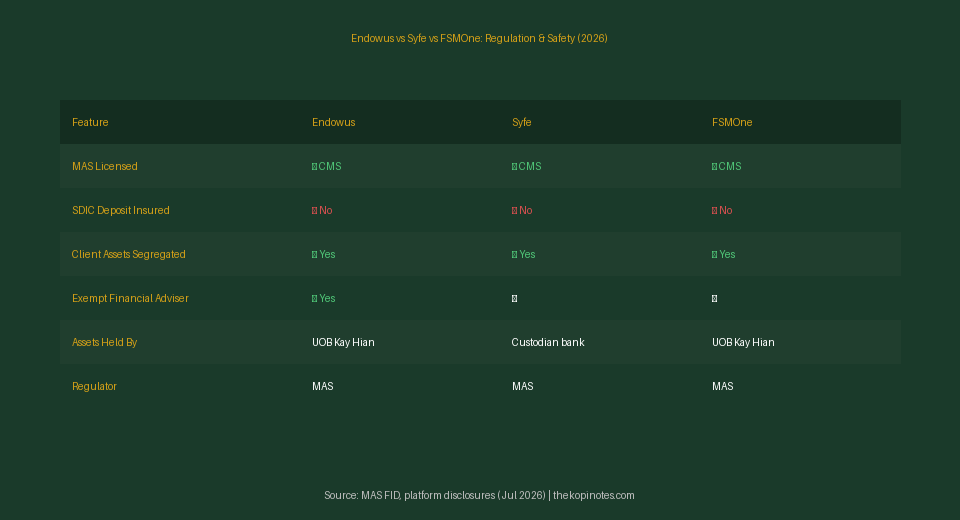Open the thekopinotes.com source link

click(x=594, y=496)
